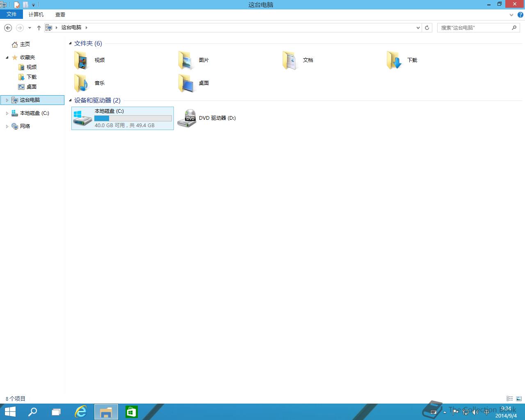Go up one level with the up arrow
This screenshot has width=525, height=420.
39,27
